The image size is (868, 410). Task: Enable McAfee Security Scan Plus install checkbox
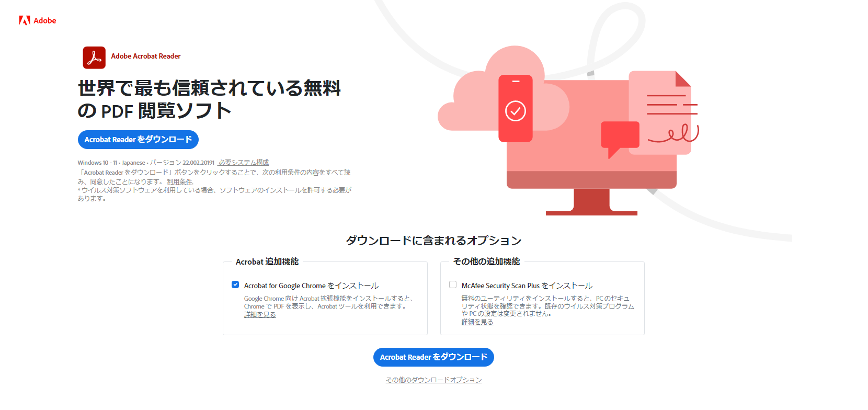coord(453,284)
